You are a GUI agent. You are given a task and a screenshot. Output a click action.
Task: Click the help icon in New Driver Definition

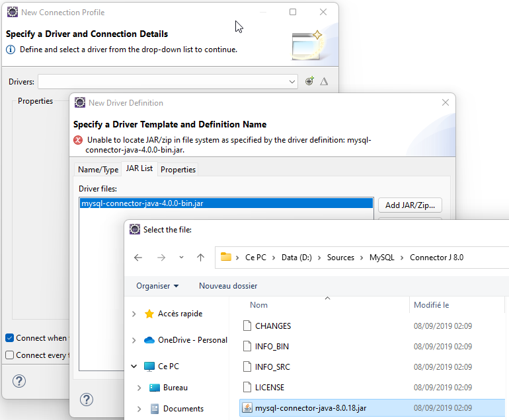(x=87, y=400)
